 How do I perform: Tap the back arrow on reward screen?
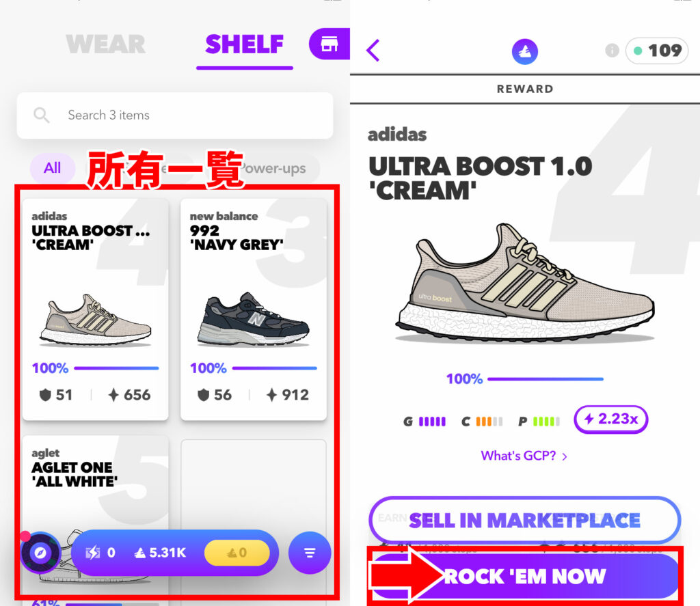(x=373, y=50)
